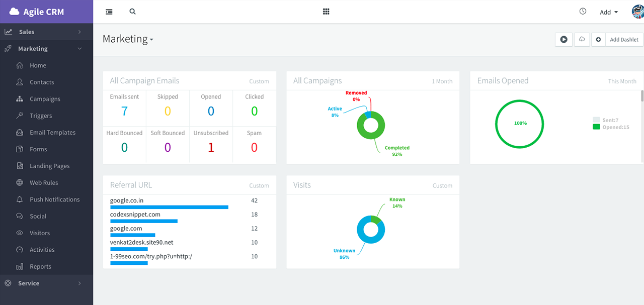Open the Add dropdown in top bar
Image resolution: width=644 pixels, height=305 pixels.
pos(608,12)
